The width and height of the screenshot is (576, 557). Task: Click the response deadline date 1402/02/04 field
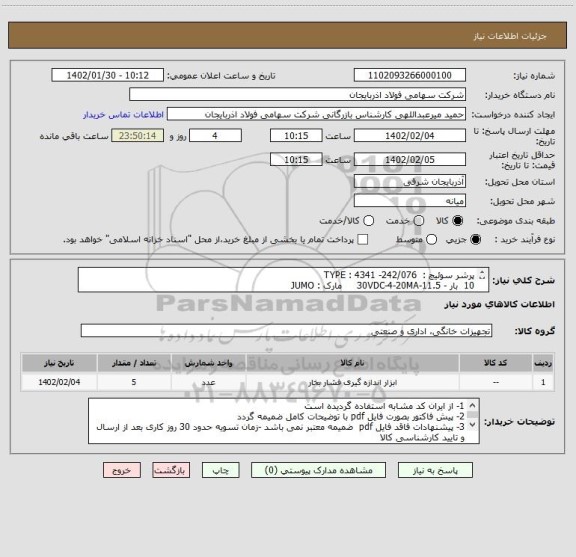pos(410,136)
